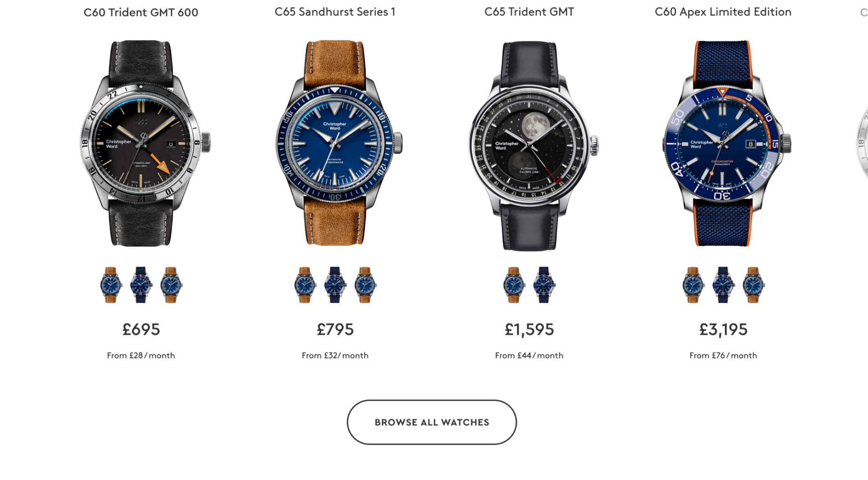Open the C65 Trident GMT moonphase watch image
This screenshot has height=480, width=868.
point(533,146)
